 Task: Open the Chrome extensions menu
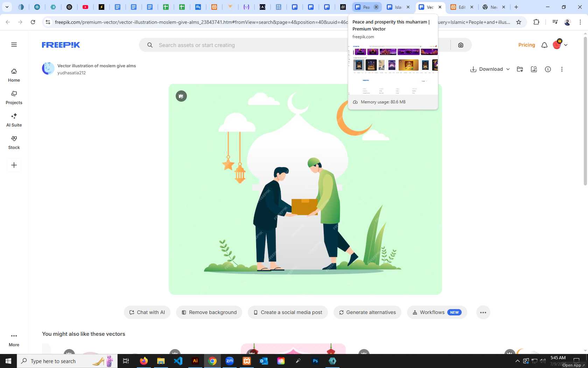pos(536,22)
